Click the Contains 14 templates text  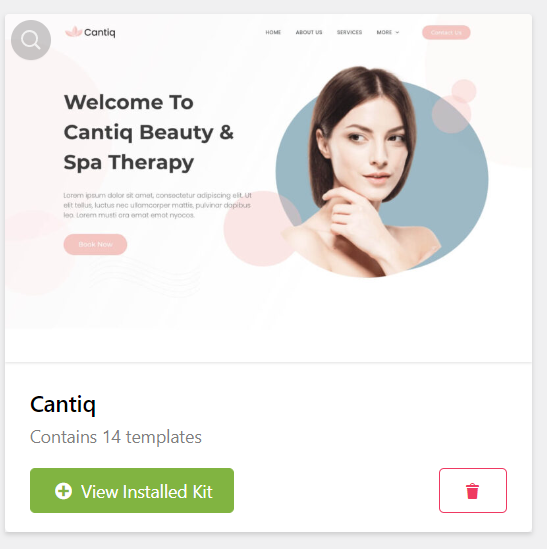(116, 437)
